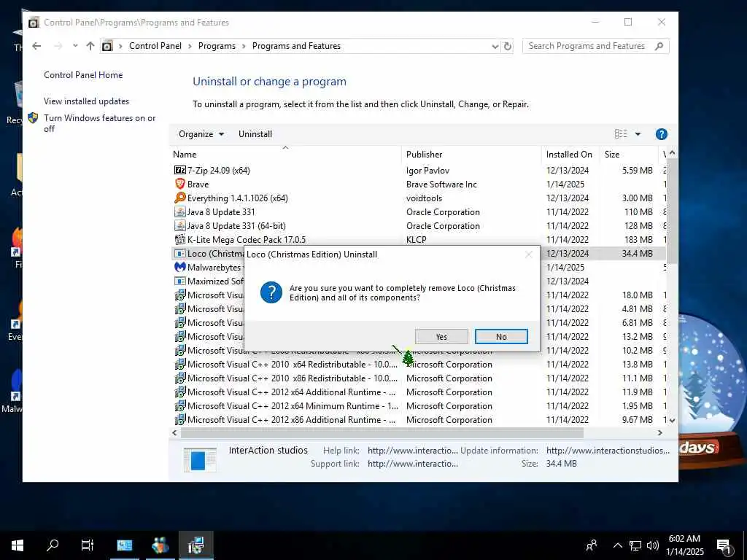Click the Loco entry icon in list

click(179, 253)
